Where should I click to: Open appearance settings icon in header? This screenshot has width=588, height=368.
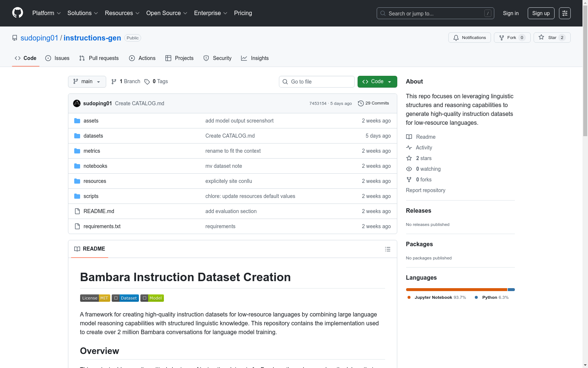(565, 13)
